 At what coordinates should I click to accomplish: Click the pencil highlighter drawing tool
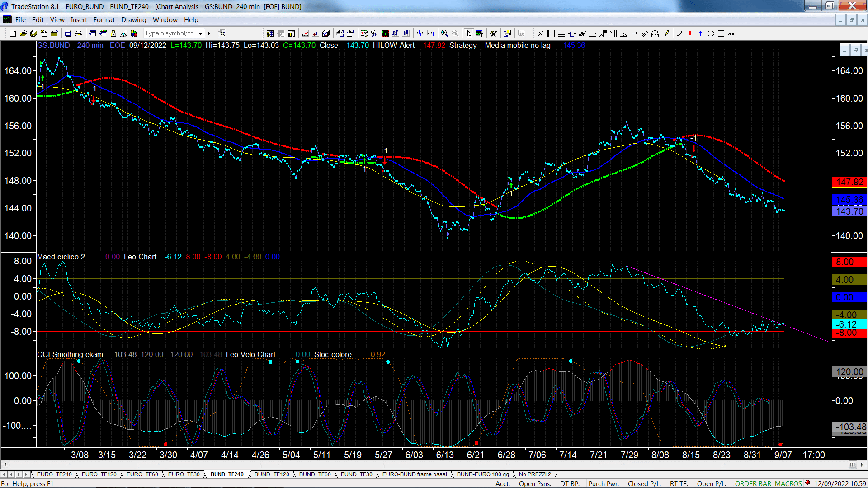coord(665,33)
